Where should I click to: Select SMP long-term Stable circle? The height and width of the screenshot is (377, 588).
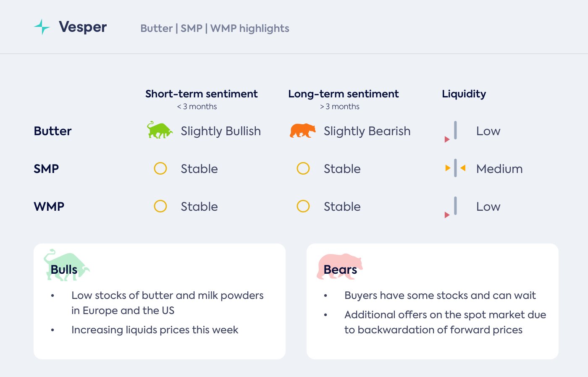click(x=303, y=168)
